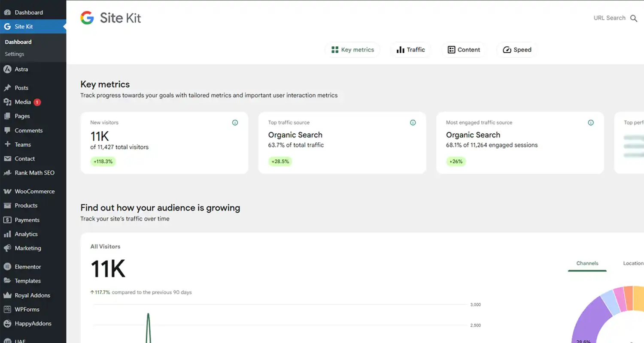The width and height of the screenshot is (644, 343).
Task: Show the Top traffic source info tooltip
Action: (x=413, y=122)
